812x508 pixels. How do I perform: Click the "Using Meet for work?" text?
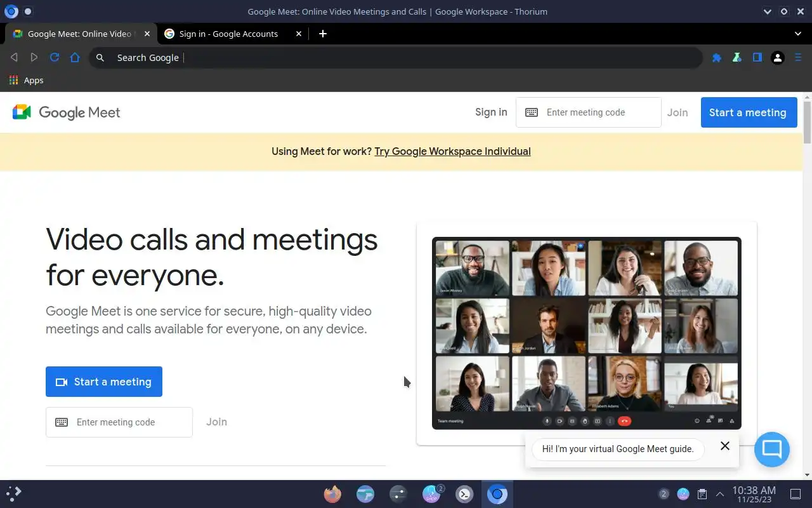coord(322,151)
